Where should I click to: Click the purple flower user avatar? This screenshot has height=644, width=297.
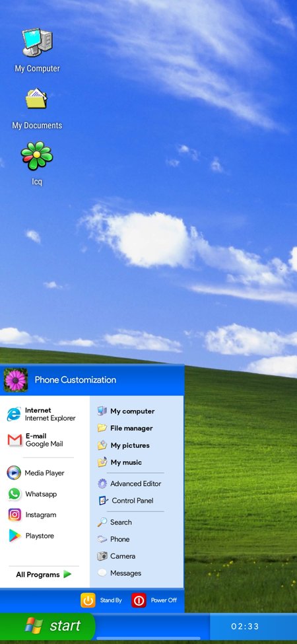16,380
